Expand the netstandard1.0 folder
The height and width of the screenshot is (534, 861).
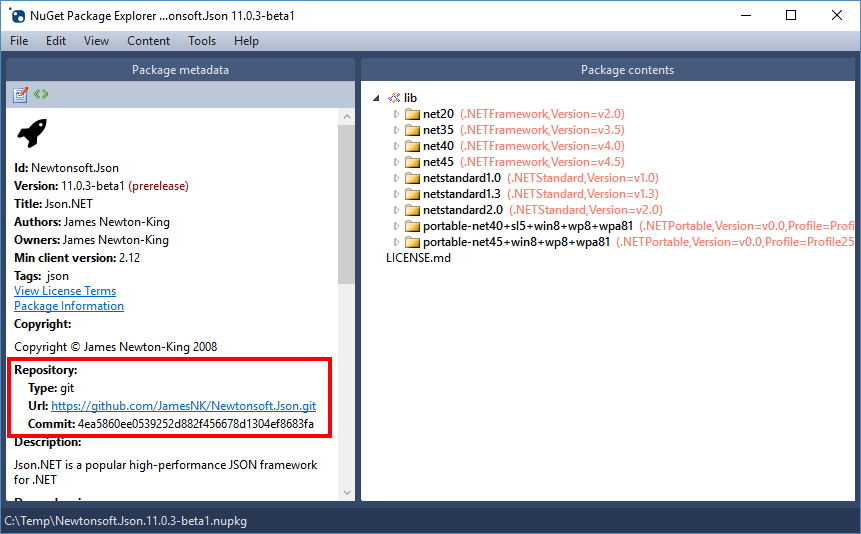396,178
